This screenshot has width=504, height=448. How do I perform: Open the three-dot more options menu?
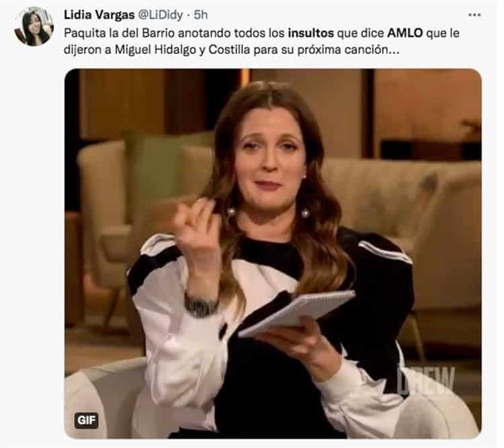click(474, 15)
